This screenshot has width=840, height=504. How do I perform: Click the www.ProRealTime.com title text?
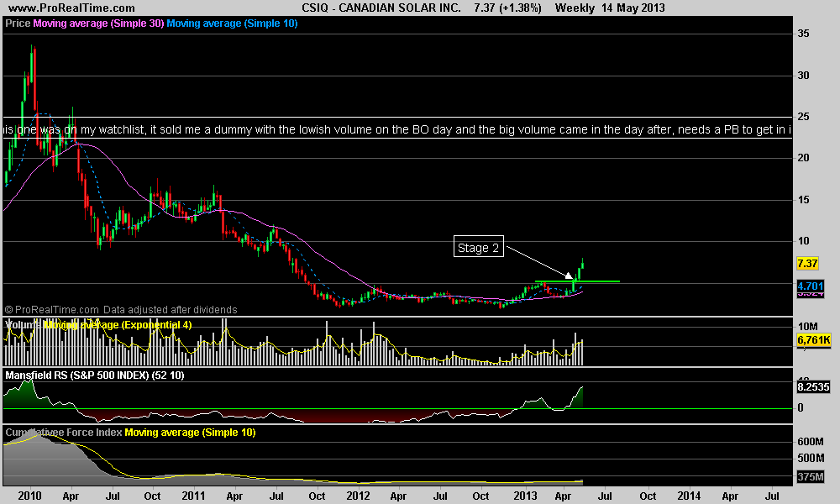click(71, 8)
